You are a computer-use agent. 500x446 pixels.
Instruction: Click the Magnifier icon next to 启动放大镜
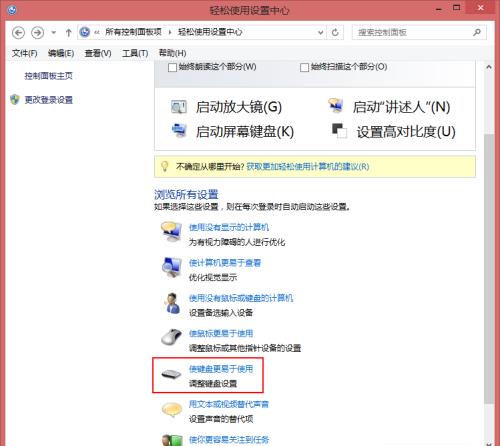click(x=179, y=107)
